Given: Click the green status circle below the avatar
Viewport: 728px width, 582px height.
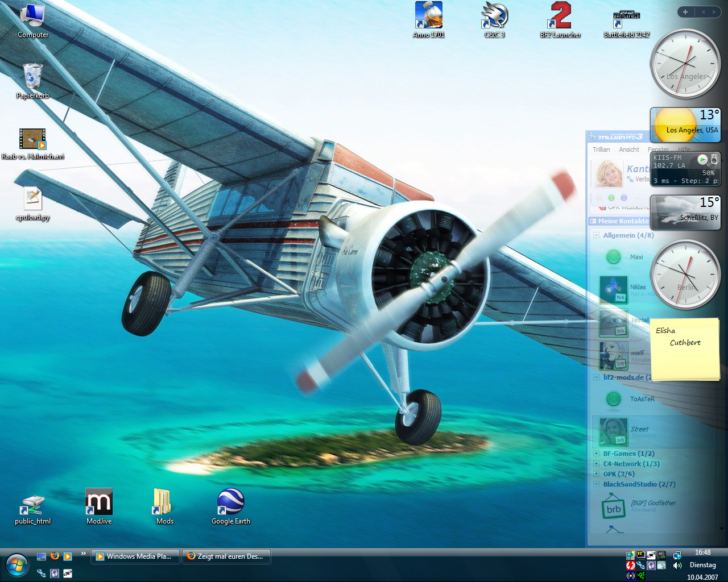Looking at the screenshot, I should [x=611, y=198].
